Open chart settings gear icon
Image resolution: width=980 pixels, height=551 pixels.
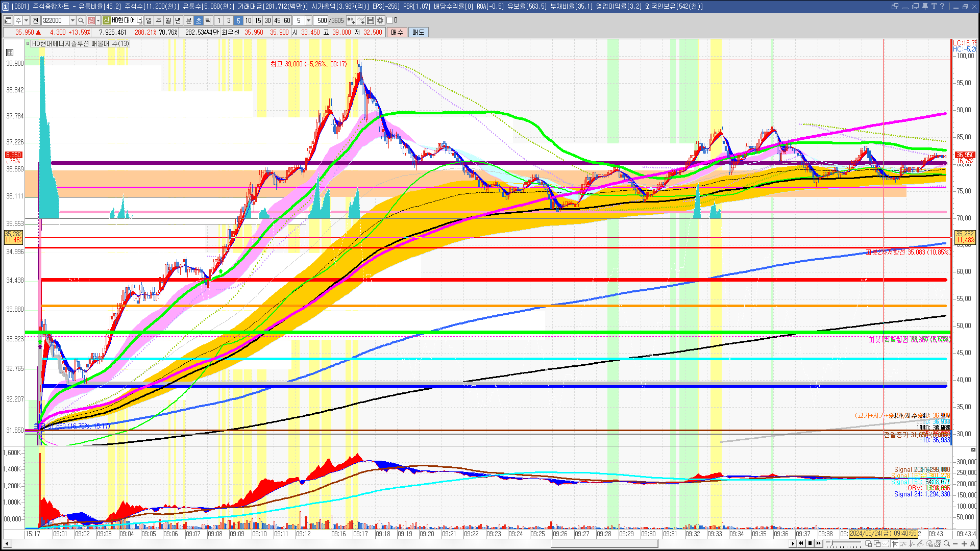[x=380, y=20]
